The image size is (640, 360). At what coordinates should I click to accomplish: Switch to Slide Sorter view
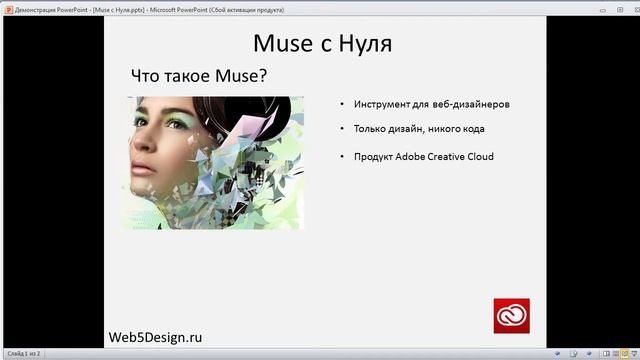click(x=616, y=354)
